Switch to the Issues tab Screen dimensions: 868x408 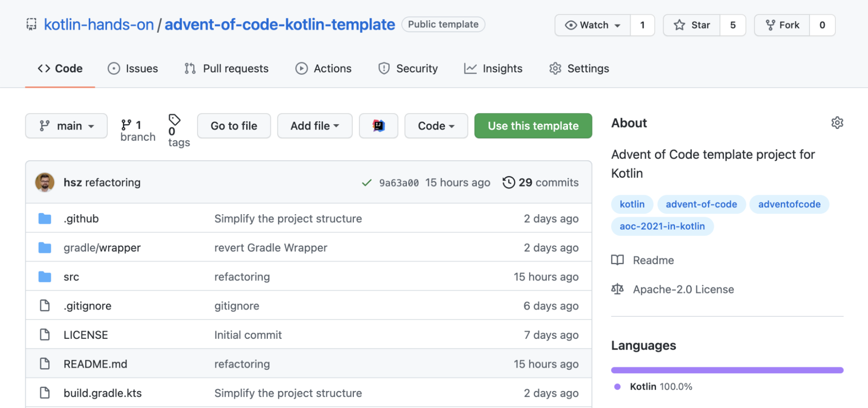pos(133,69)
